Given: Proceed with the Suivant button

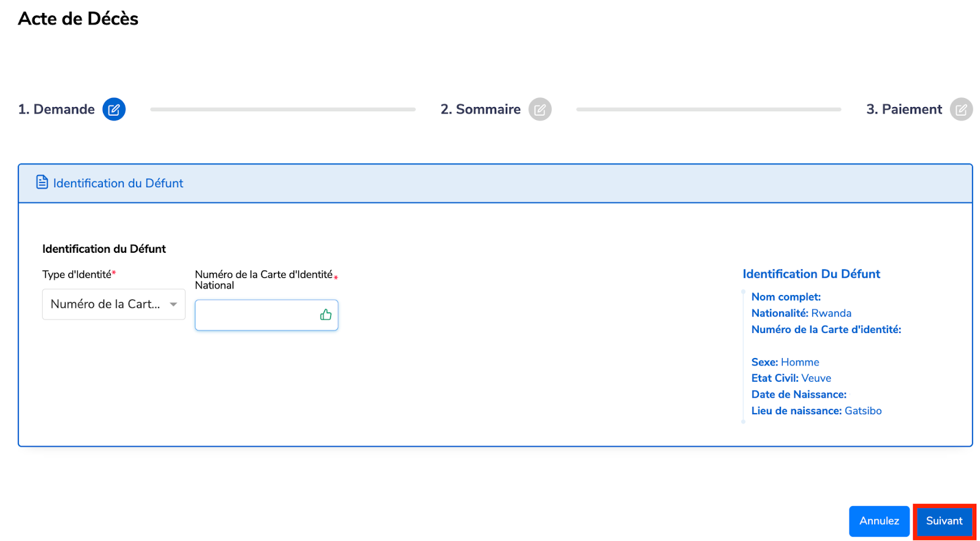Looking at the screenshot, I should pyautogui.click(x=944, y=521).
